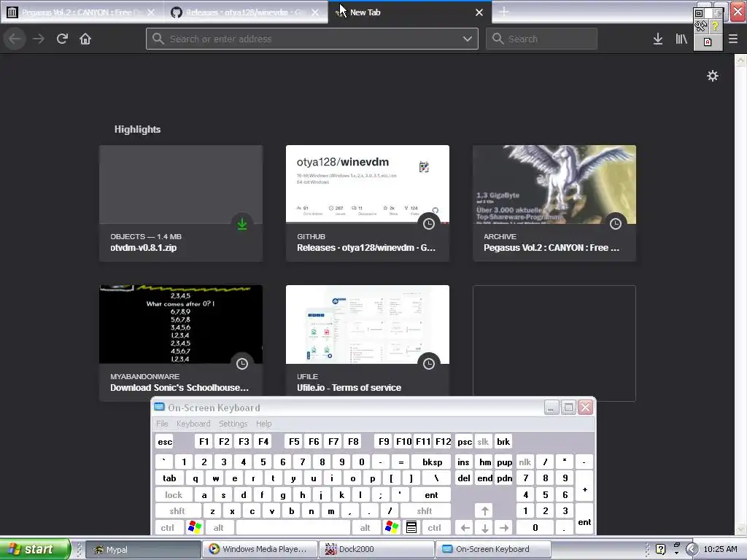Open the Settings menu in On-Screen Keyboard
The width and height of the screenshot is (747, 560).
click(233, 424)
